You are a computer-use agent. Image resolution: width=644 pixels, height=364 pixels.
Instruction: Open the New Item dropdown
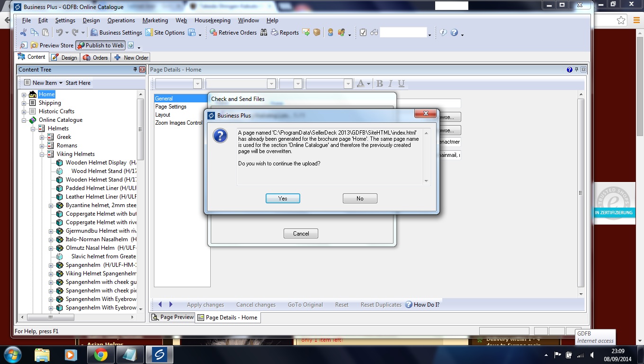pos(47,83)
